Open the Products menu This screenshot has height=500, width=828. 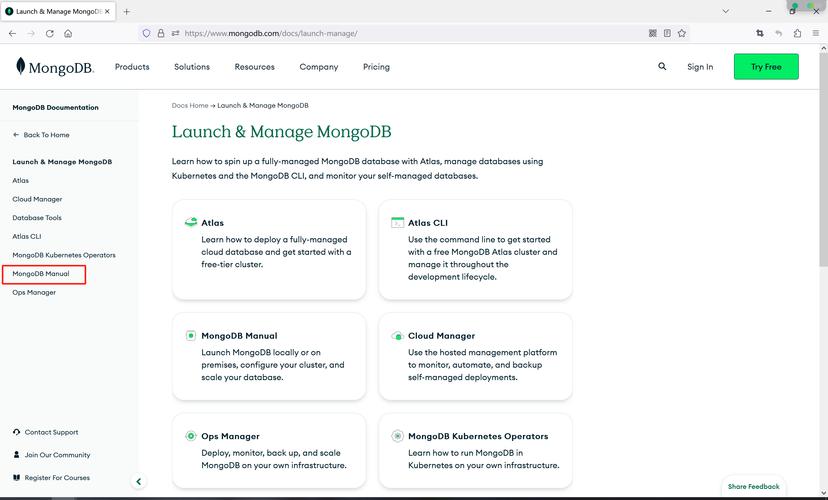point(132,67)
